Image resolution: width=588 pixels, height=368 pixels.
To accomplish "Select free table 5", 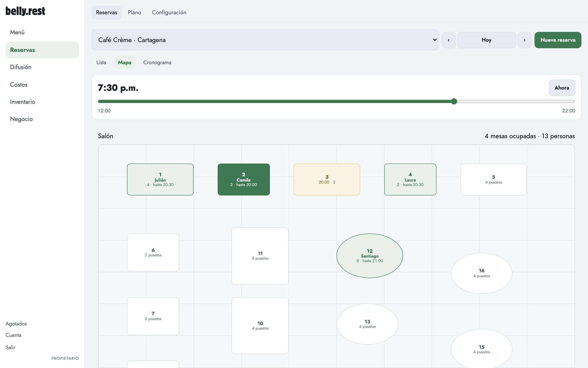I will click(x=493, y=179).
